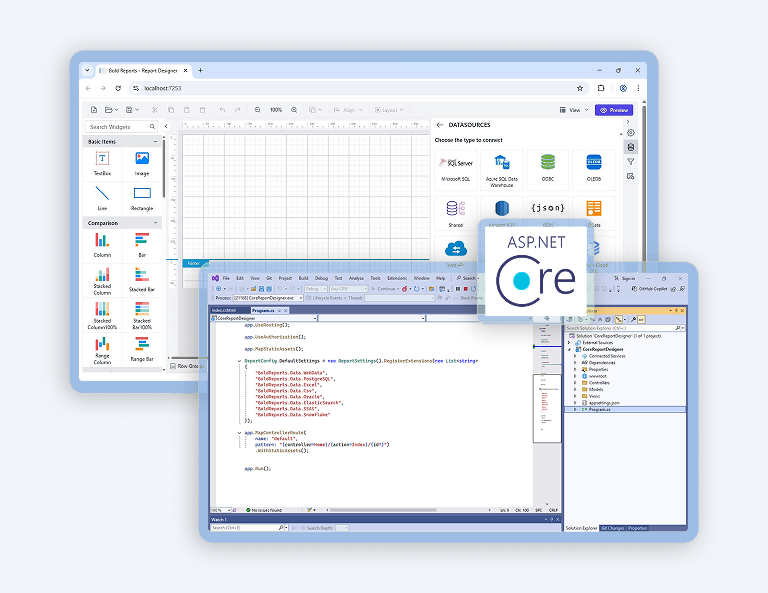Viewport: 768px width, 593px height.
Task: Click the Search box in Visual Studio menu bar
Action: click(466, 278)
